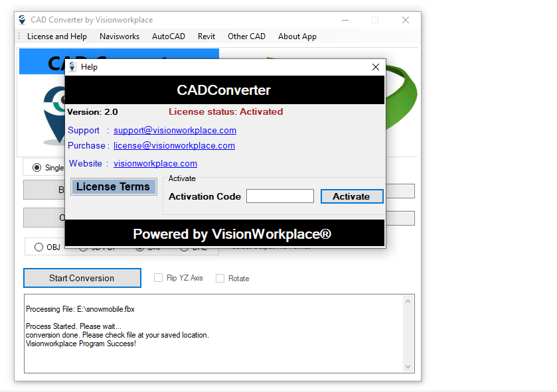This screenshot has width=557, height=392.
Task: Click the Help dialog title icon
Action: click(72, 67)
